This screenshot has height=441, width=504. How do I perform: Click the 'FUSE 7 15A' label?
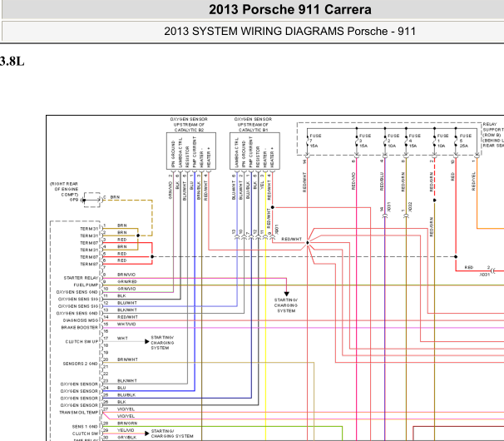(315, 141)
